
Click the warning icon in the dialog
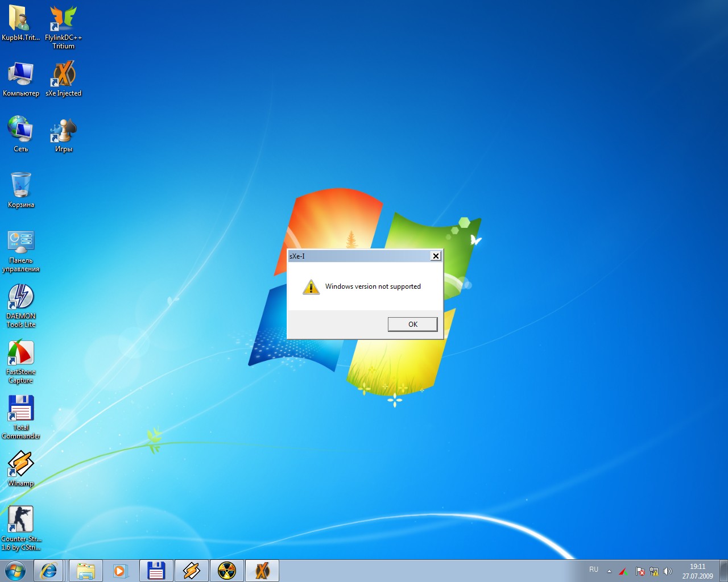pyautogui.click(x=311, y=286)
